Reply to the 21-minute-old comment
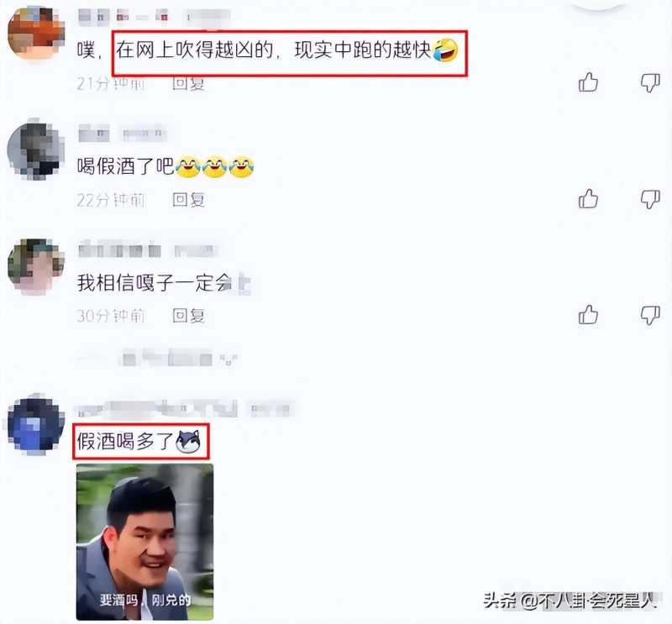Viewport: 672px width, 624px height. coord(188,83)
